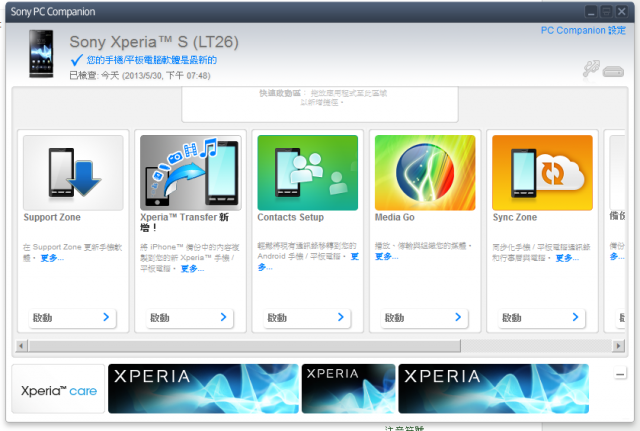Click the Media Go title text
Viewport: 640px width, 431px height.
pyautogui.click(x=395, y=218)
